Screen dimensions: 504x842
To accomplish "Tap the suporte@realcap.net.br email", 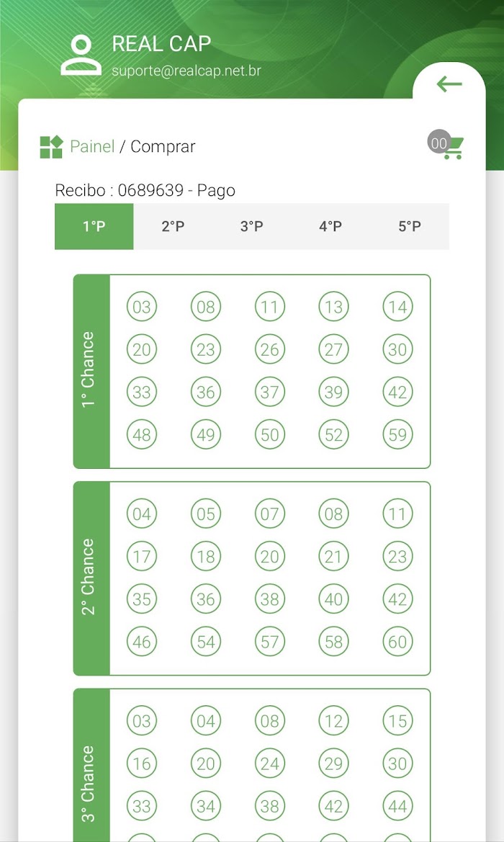I will pyautogui.click(x=186, y=71).
